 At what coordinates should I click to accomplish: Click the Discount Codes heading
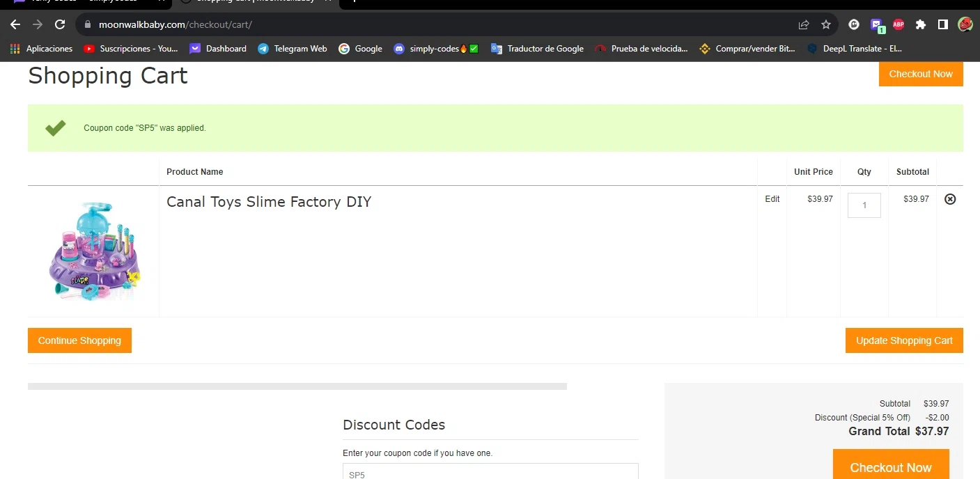pyautogui.click(x=394, y=425)
